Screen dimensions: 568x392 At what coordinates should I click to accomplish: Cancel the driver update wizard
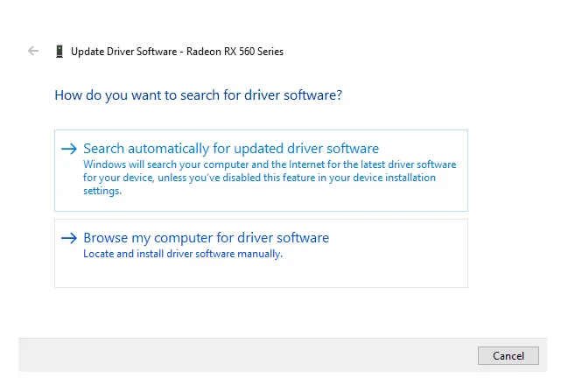(x=508, y=356)
